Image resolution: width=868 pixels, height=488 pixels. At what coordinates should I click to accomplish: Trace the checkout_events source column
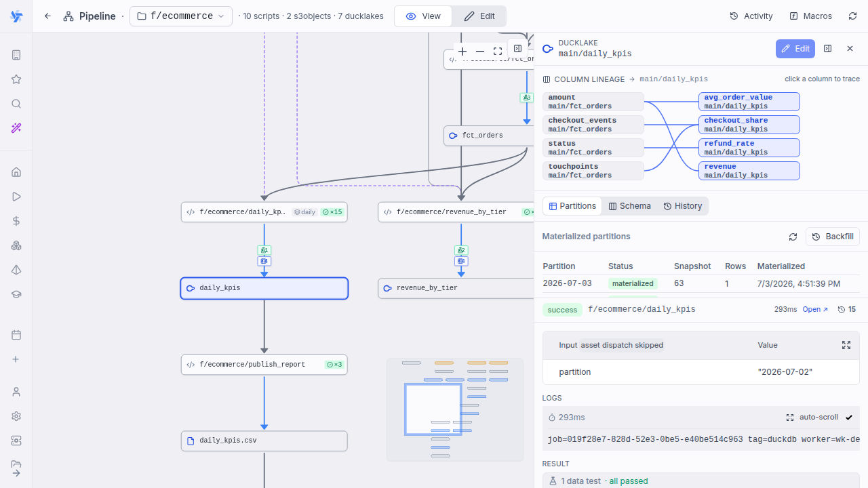593,125
